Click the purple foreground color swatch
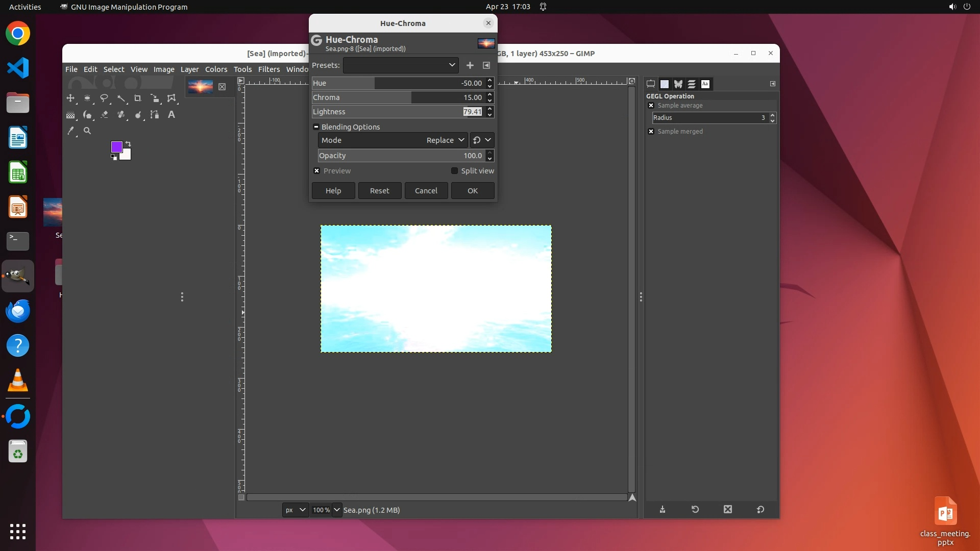This screenshot has width=980, height=551. tap(116, 147)
